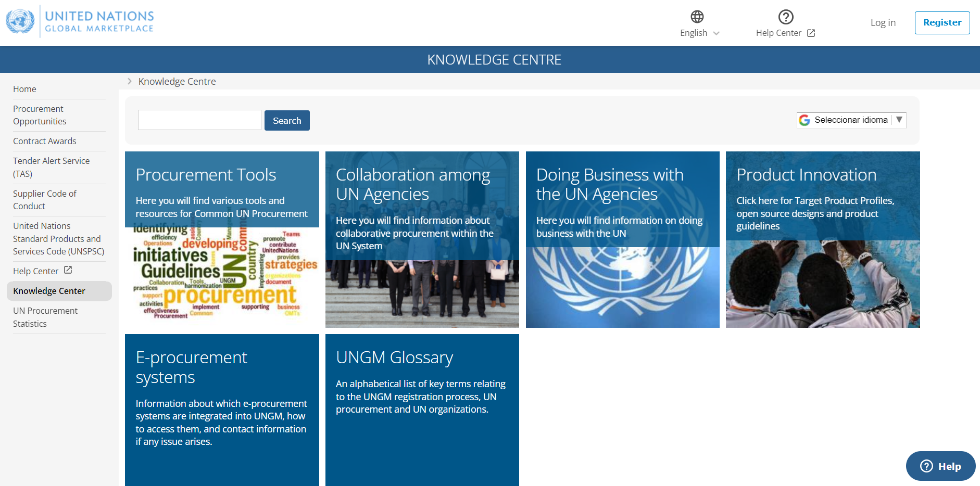Click the Google logo in translate widget
Screen dimensions: 980x486
tap(805, 120)
